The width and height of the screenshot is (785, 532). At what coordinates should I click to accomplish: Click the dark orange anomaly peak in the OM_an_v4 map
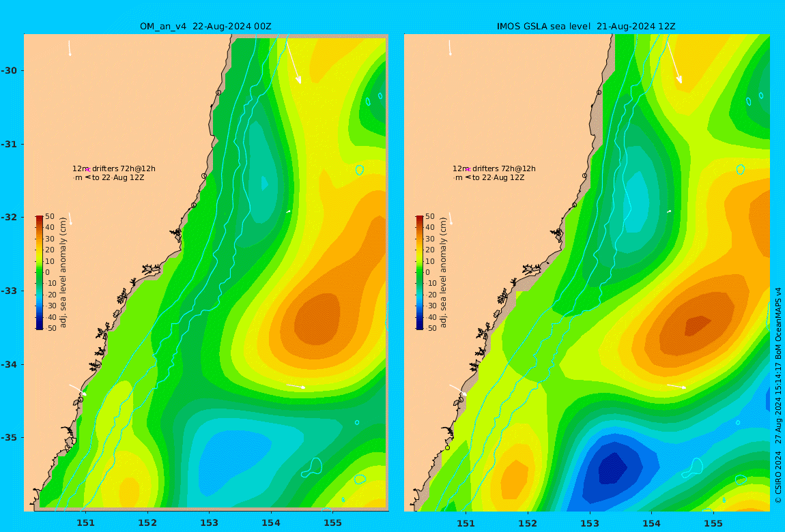[x=317, y=319]
